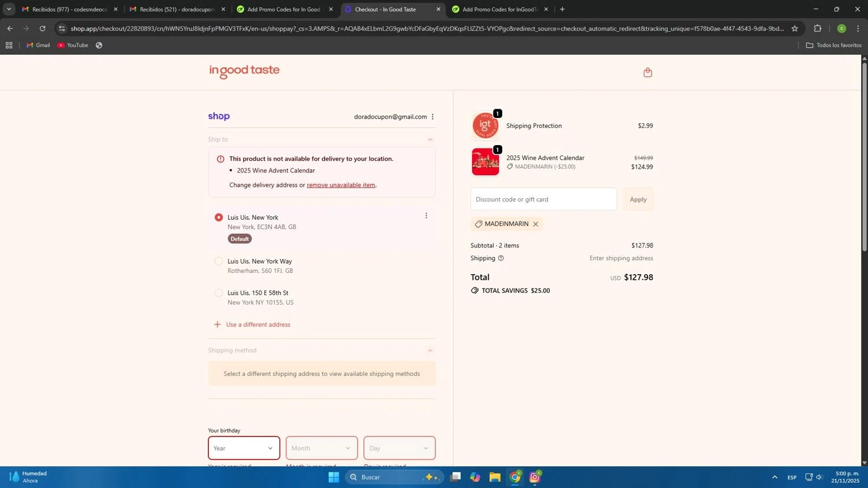Open the globe bookmark icon
The height and width of the screenshot is (488, 868).
[x=99, y=45]
